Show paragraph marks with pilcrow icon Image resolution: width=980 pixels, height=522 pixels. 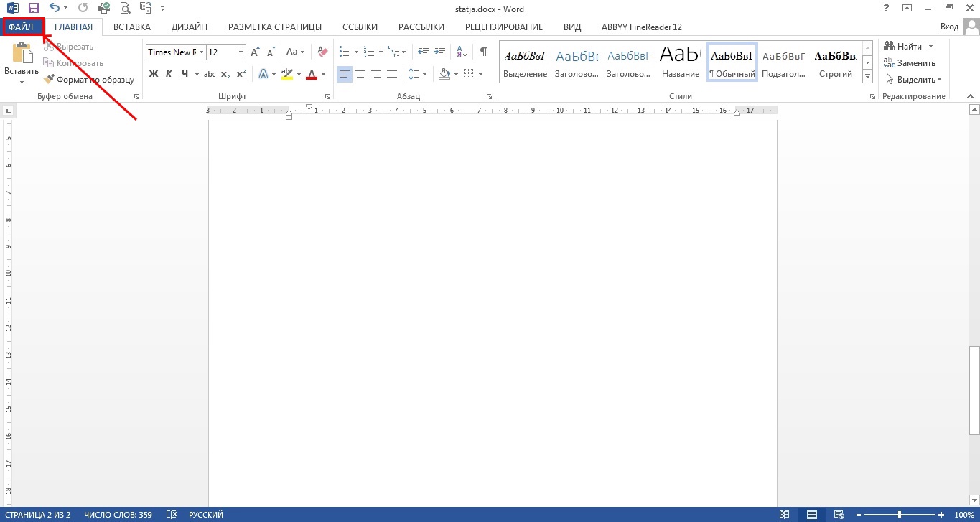(484, 52)
